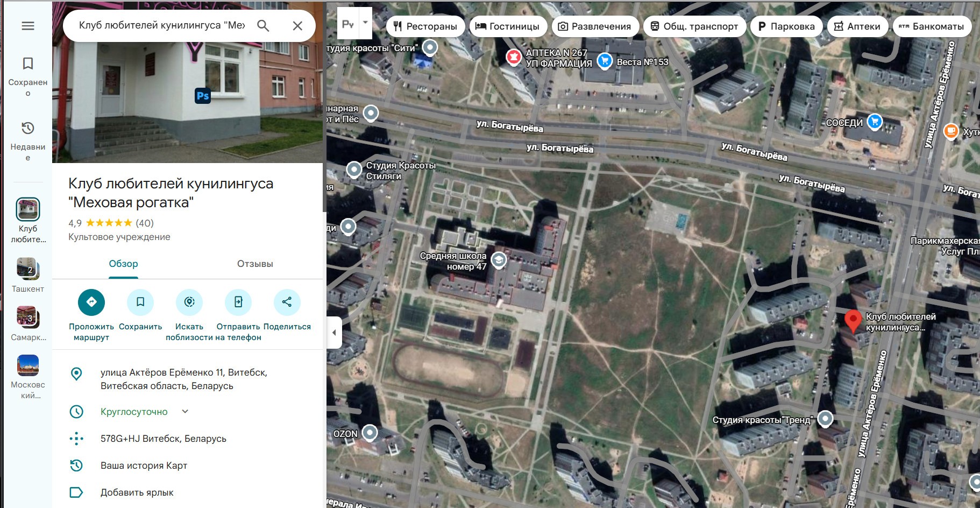Click the place title Клуб любителей heading
The image size is (980, 508).
[171, 193]
